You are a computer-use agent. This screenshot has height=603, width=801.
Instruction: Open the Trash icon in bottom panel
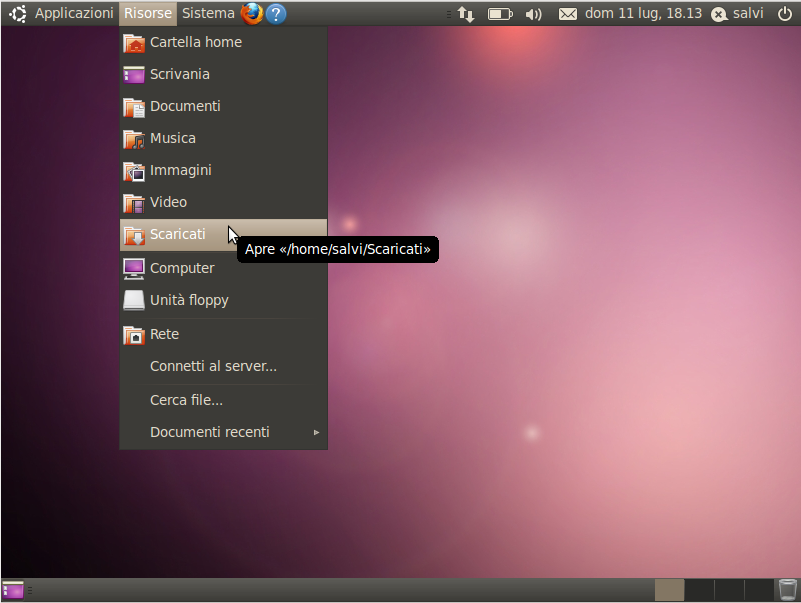point(787,590)
